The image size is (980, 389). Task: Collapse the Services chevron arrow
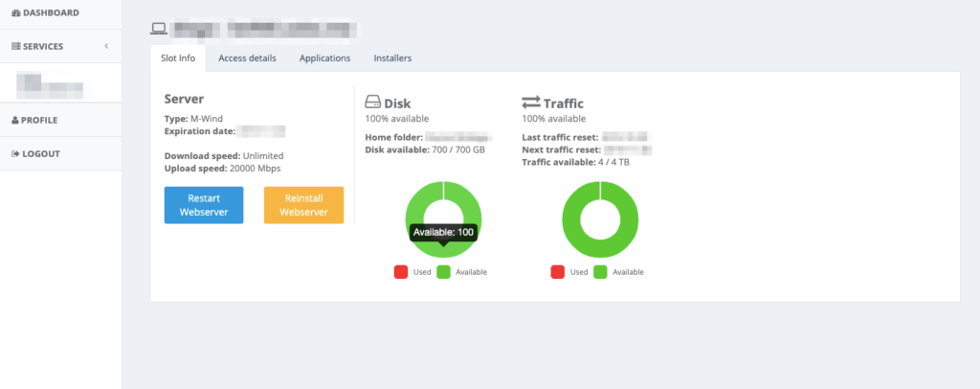click(x=106, y=46)
